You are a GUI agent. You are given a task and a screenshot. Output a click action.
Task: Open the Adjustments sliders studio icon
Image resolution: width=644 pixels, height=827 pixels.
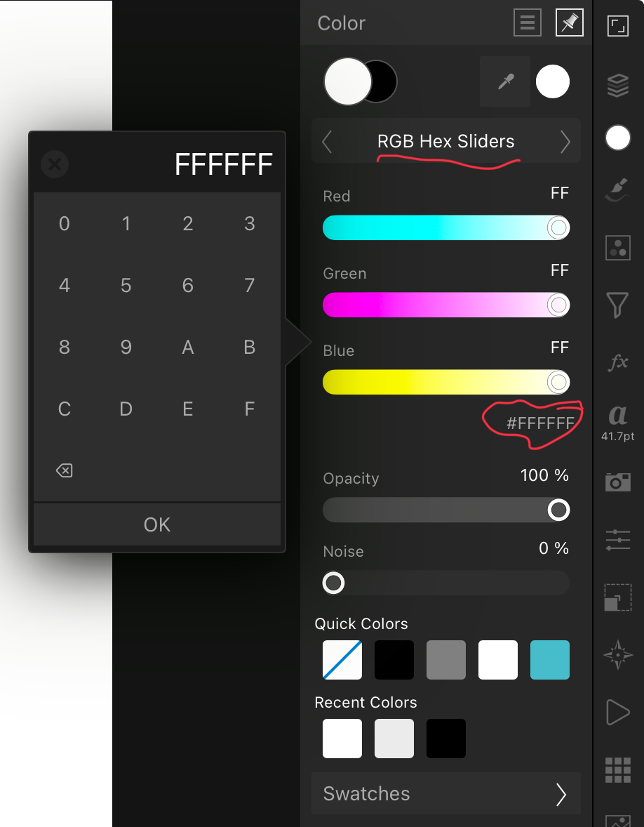point(617,540)
